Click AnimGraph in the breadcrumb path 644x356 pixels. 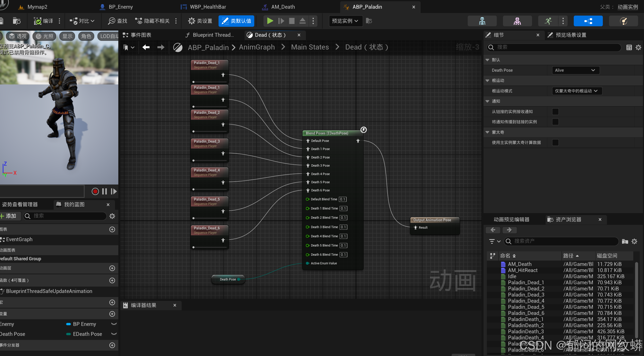pyautogui.click(x=257, y=47)
